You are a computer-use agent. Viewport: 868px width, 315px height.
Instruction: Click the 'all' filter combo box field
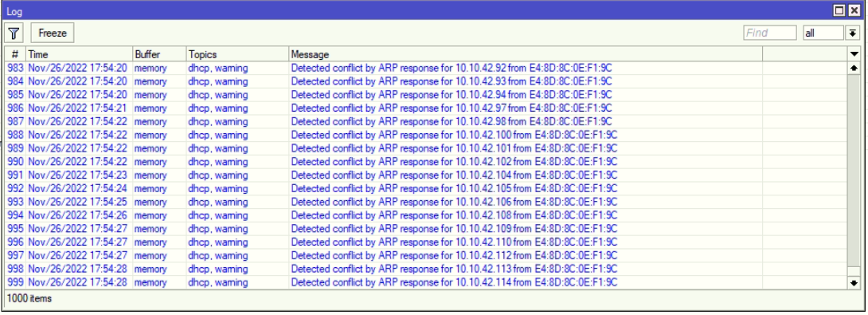823,33
